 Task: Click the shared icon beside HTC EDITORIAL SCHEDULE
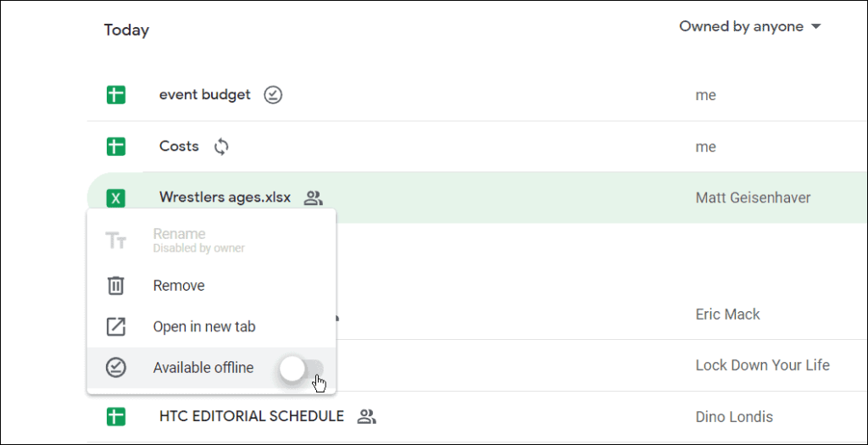366,416
